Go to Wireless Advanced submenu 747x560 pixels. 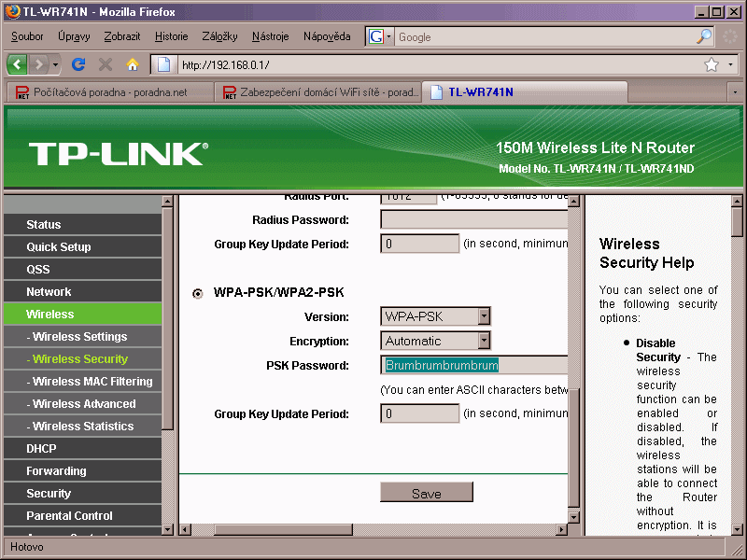(82, 403)
